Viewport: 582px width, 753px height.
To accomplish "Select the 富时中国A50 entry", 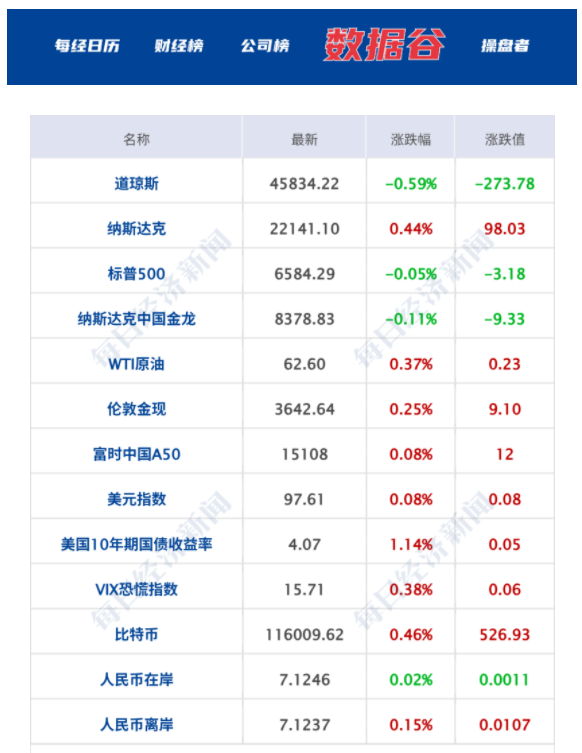I will pos(136,454).
